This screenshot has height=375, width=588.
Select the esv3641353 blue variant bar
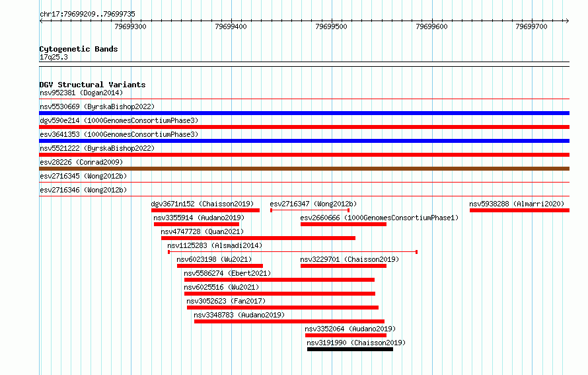pyautogui.click(x=304, y=141)
